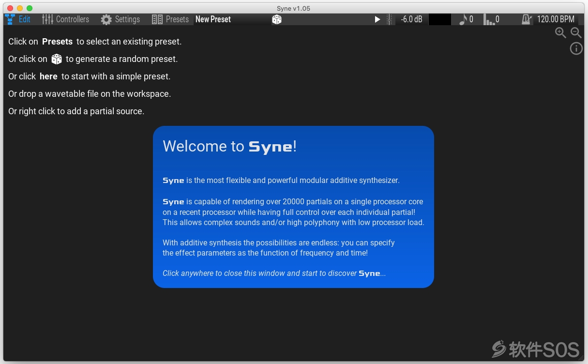Open the Settings tab
This screenshot has height=364, width=588.
121,19
